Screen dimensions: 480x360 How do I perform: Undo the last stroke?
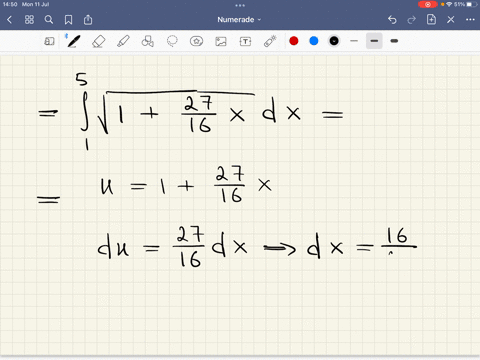point(392,20)
